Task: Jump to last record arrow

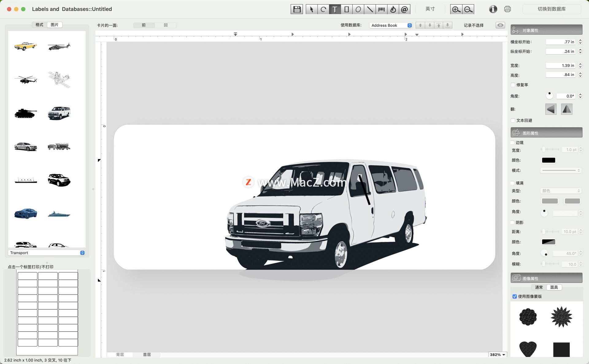Action: (448, 25)
